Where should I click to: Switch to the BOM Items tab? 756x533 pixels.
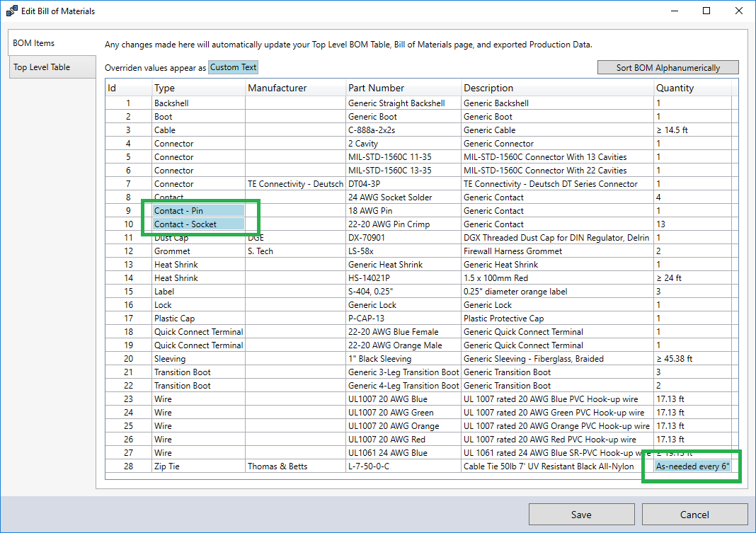(52, 43)
